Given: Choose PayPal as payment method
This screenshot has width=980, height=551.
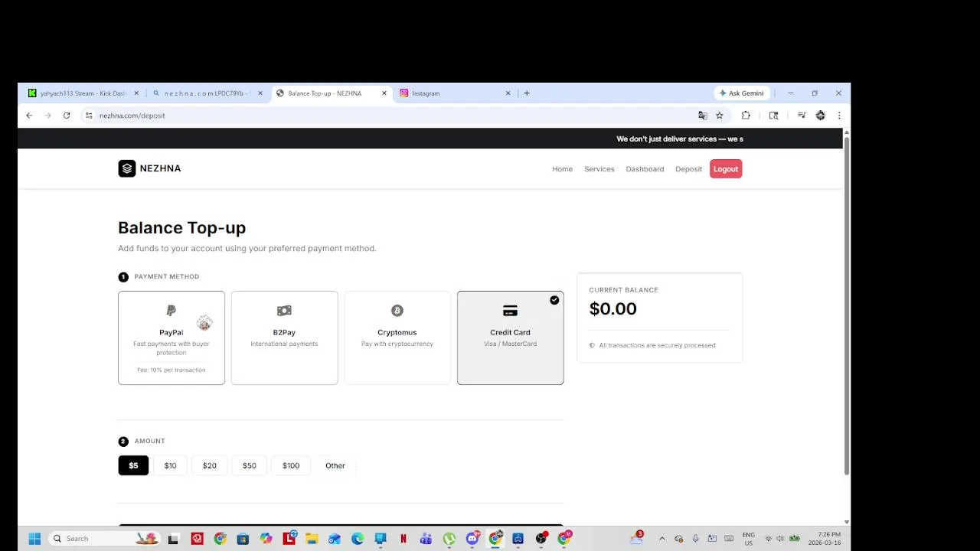Looking at the screenshot, I should point(171,337).
